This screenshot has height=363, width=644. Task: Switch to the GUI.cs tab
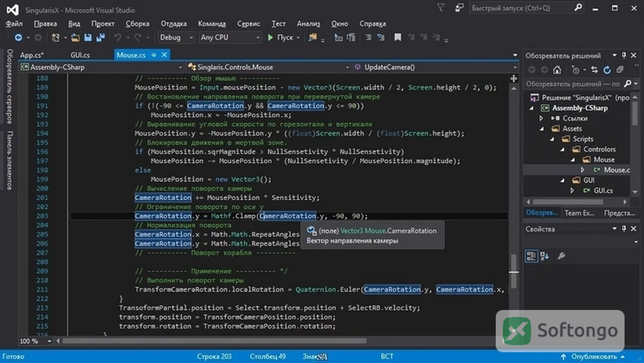click(80, 55)
